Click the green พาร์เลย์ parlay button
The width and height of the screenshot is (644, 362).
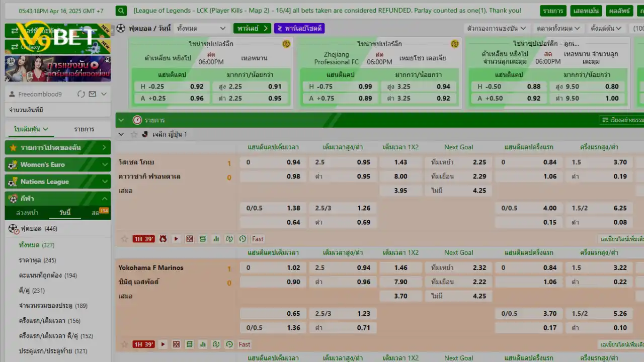(252, 28)
